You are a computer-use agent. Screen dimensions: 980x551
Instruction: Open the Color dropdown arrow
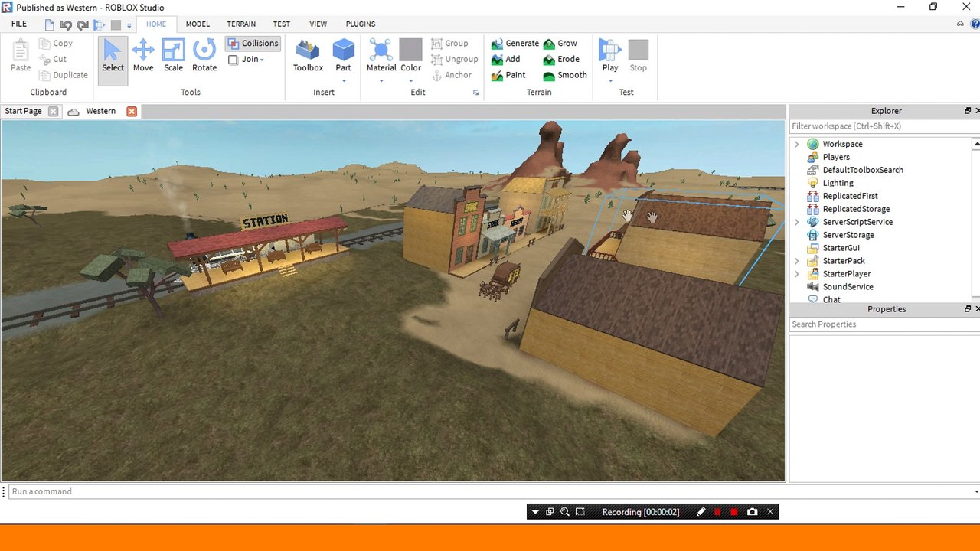click(411, 80)
